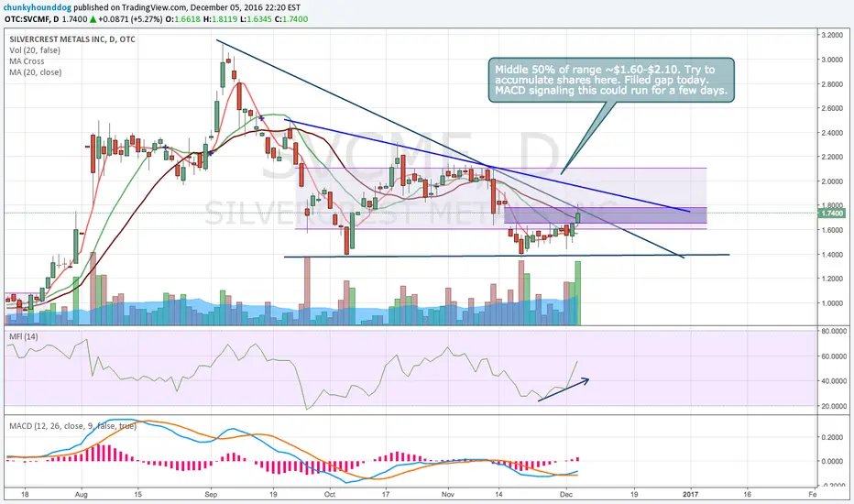854x504 pixels.
Task: Click the O:1.6618 open price value
Action: click(x=182, y=19)
